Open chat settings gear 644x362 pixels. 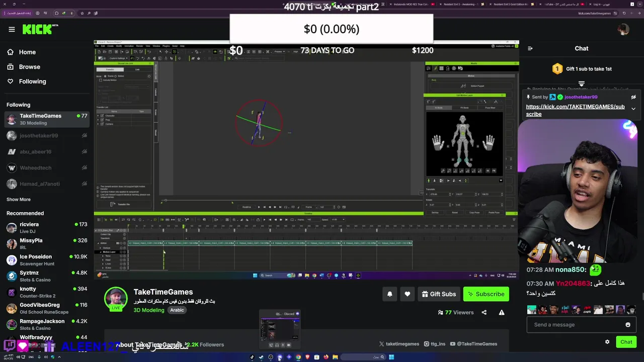tap(607, 342)
